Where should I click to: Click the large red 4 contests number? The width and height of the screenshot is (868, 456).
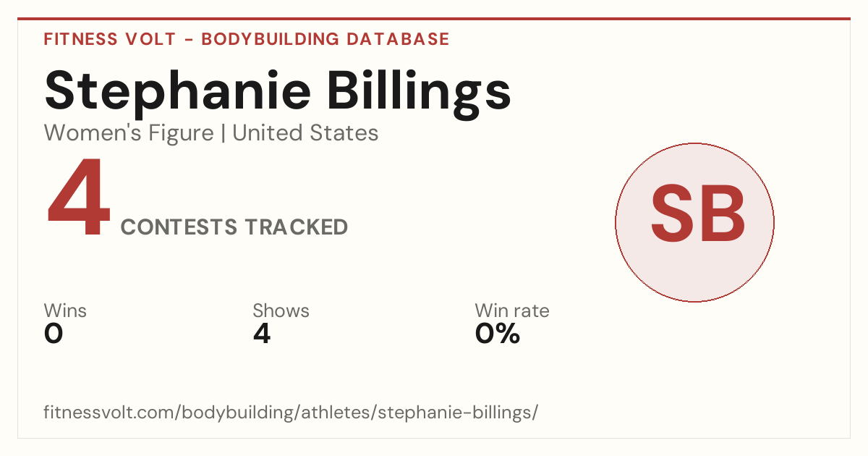(79, 198)
